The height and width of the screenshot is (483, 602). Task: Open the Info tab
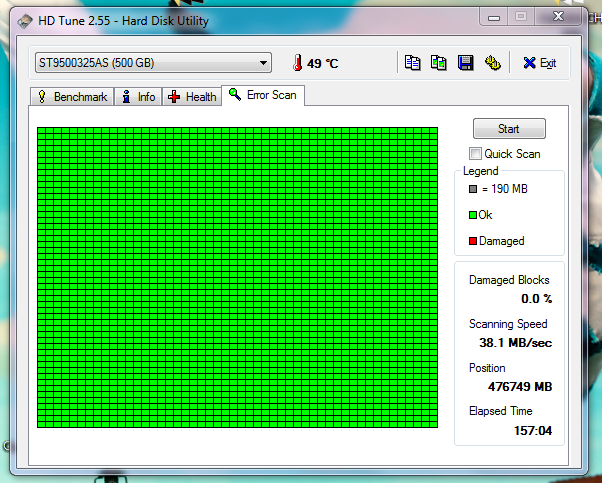click(x=138, y=97)
